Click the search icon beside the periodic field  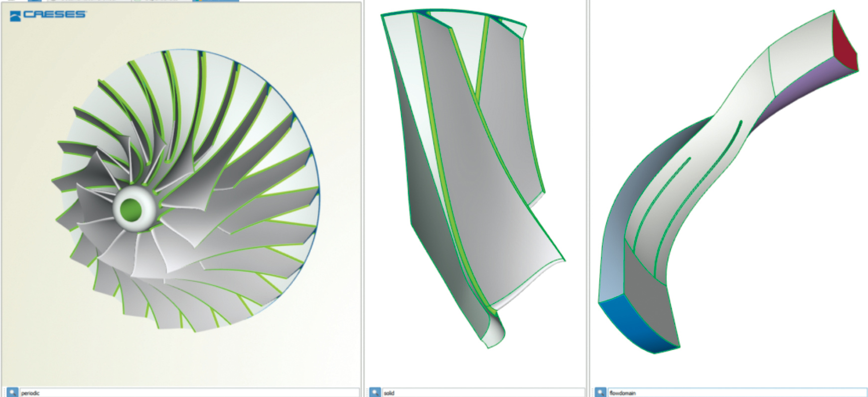(12, 393)
